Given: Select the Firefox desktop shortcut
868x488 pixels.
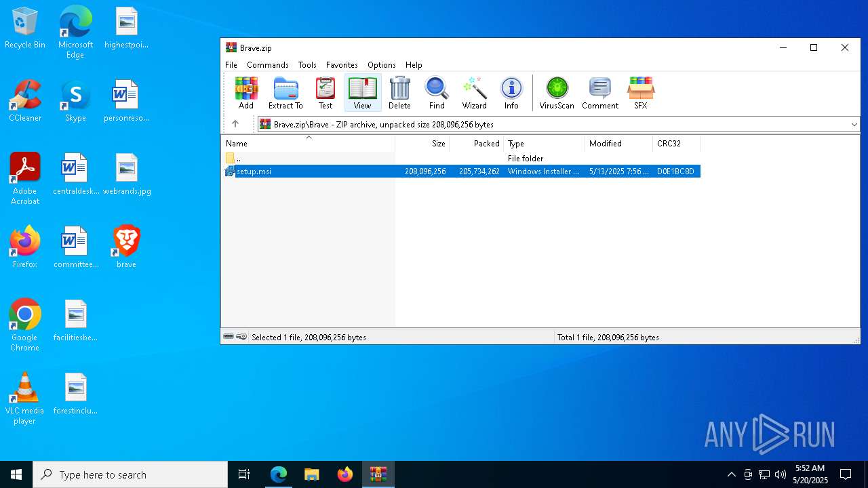Looking at the screenshot, I should pyautogui.click(x=25, y=247).
